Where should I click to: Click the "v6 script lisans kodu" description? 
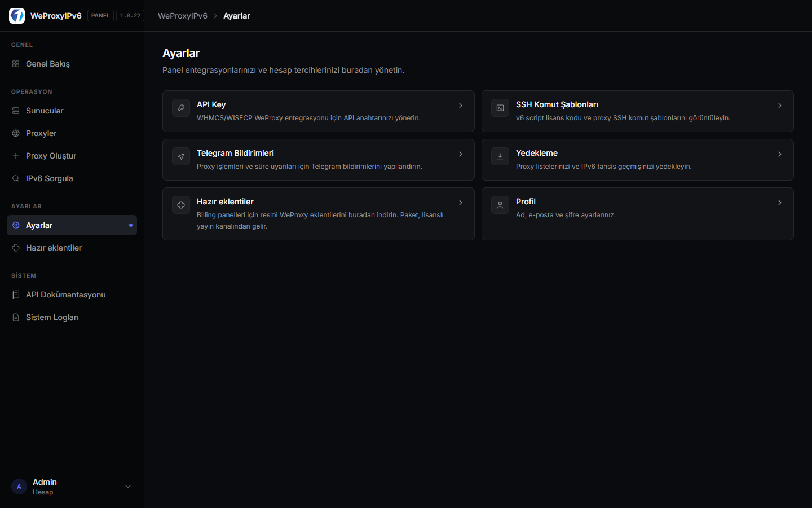point(623,118)
